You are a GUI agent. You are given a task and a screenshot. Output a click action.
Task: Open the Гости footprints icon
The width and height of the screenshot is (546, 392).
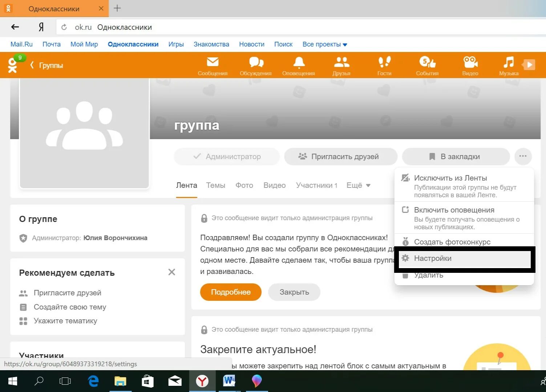[x=384, y=66]
